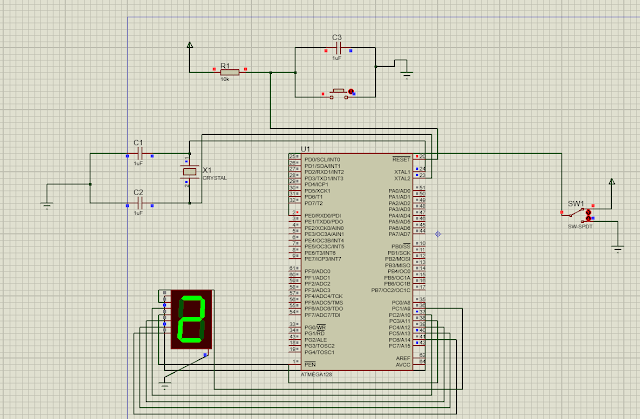The width and height of the screenshot is (640, 419).
Task: Click the PE0/RXD0/PDI pin label
Action: 322,215
